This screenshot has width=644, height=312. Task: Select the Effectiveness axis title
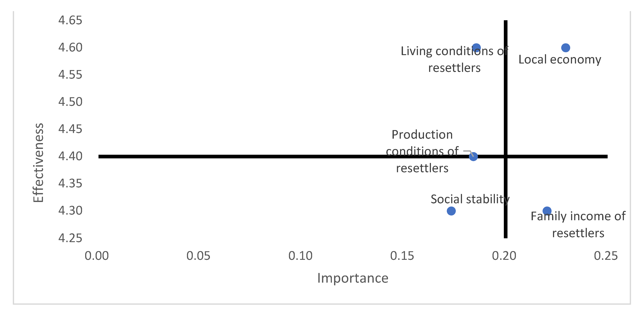point(38,163)
